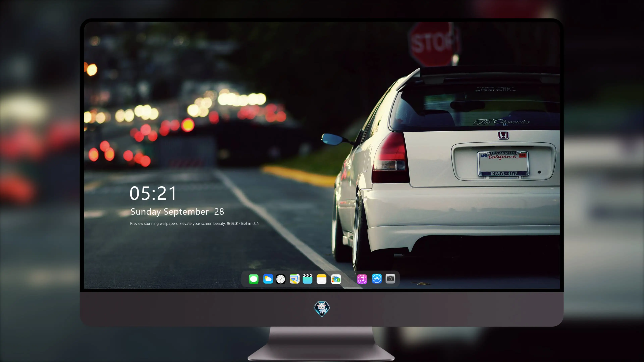Screen dimensions: 644x362
Task: Launch the Videos clapperboard app
Action: [x=308, y=279]
